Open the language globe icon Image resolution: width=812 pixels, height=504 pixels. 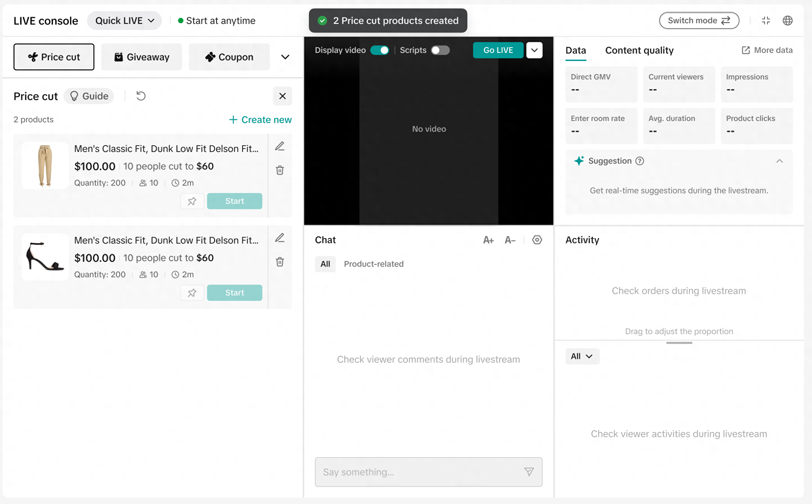pyautogui.click(x=787, y=21)
